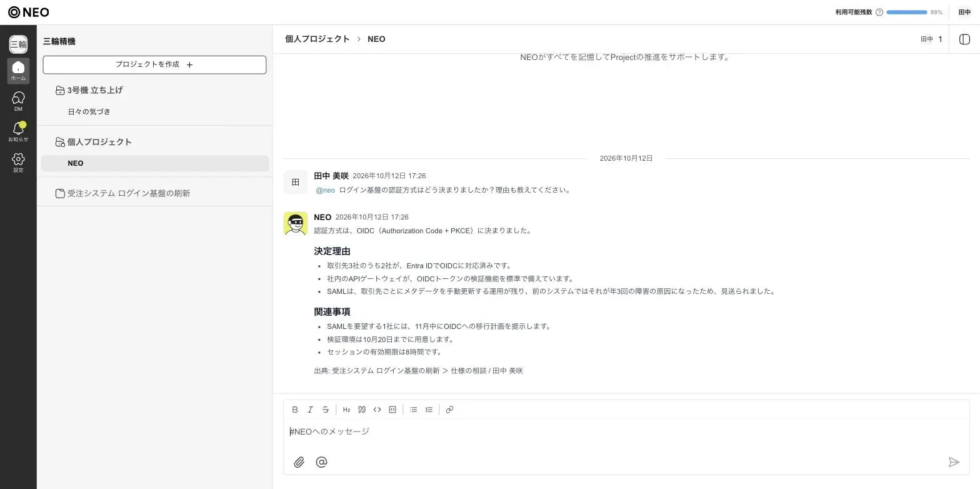Apply H2 heading in editor

point(346,410)
